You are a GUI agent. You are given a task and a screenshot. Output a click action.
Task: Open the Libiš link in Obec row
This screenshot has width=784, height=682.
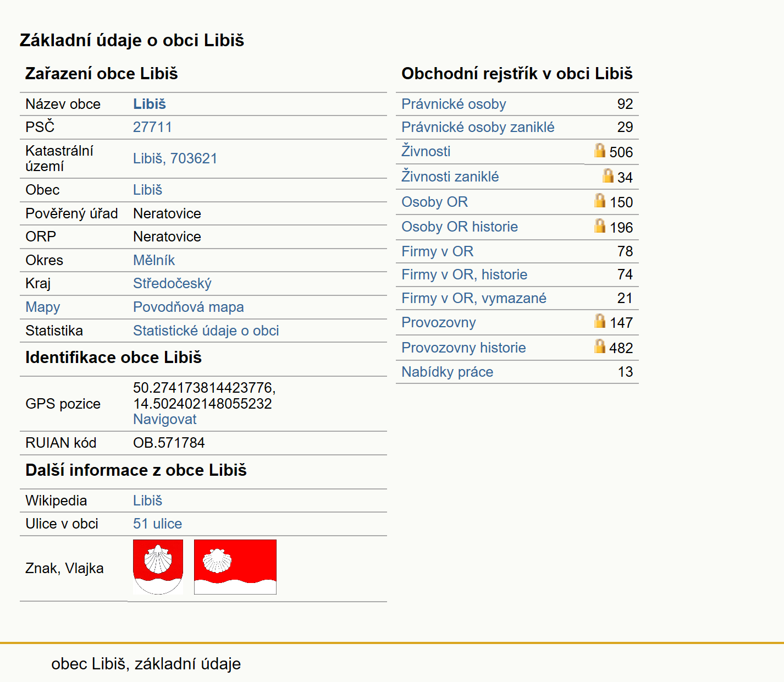pyautogui.click(x=148, y=190)
